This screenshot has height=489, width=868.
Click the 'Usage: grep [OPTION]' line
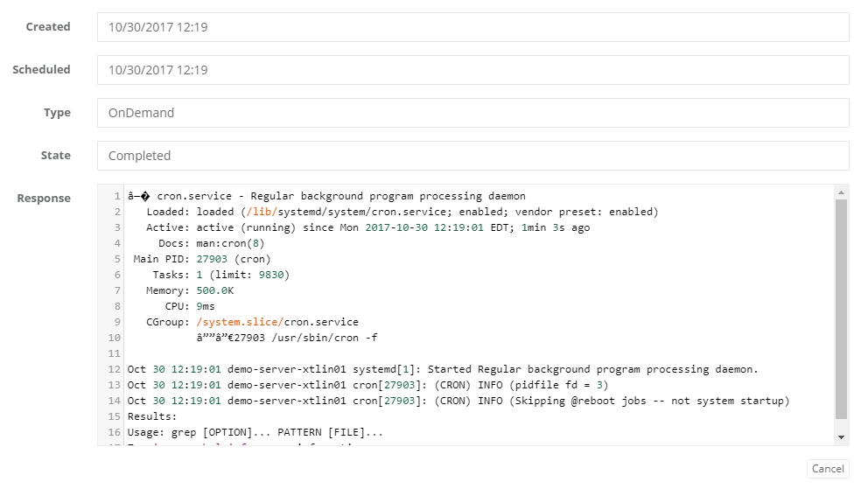pos(255,433)
